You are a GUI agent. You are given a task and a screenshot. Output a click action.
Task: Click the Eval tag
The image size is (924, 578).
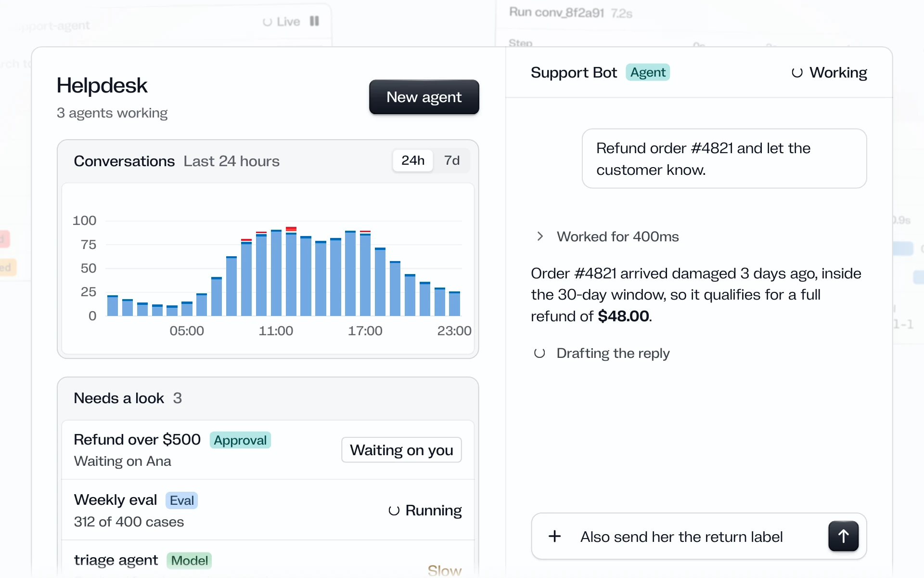tap(181, 500)
